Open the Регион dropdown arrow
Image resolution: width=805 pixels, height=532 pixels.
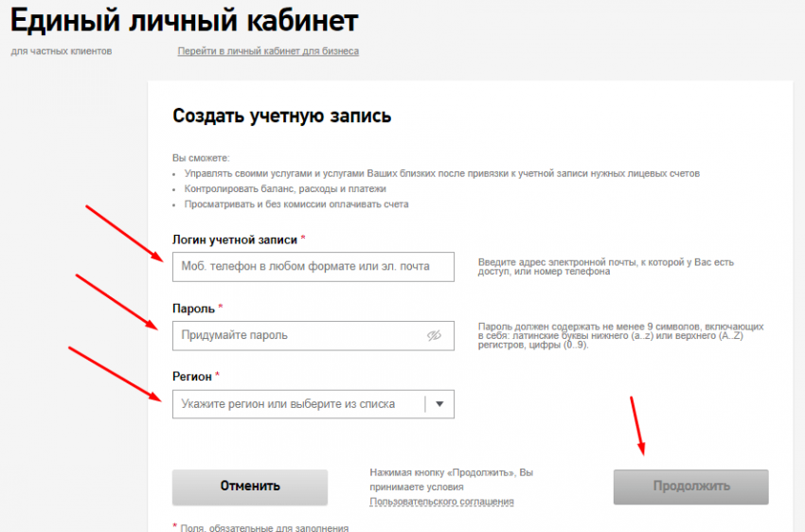coord(439,404)
